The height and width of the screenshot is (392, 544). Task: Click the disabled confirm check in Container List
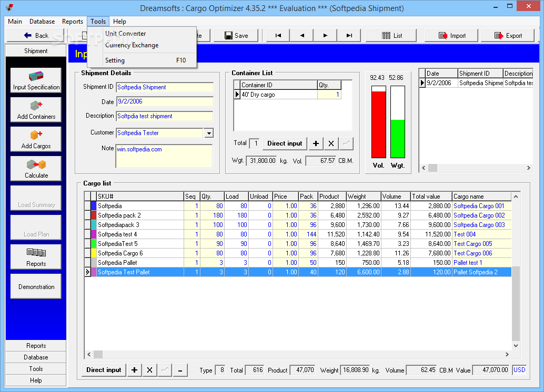(346, 143)
